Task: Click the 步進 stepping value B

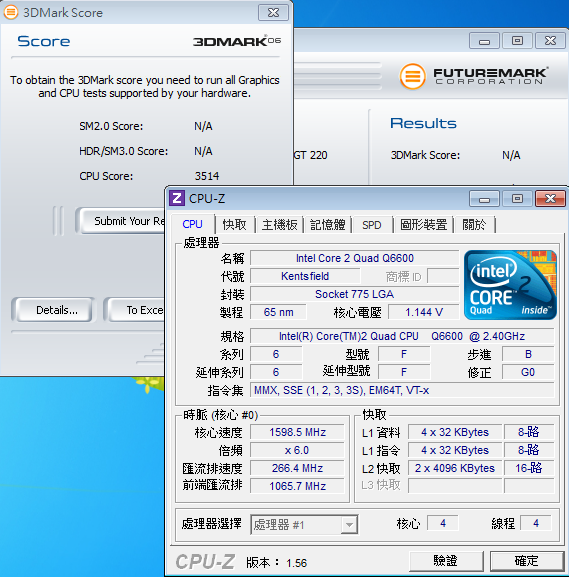Action: [528, 354]
